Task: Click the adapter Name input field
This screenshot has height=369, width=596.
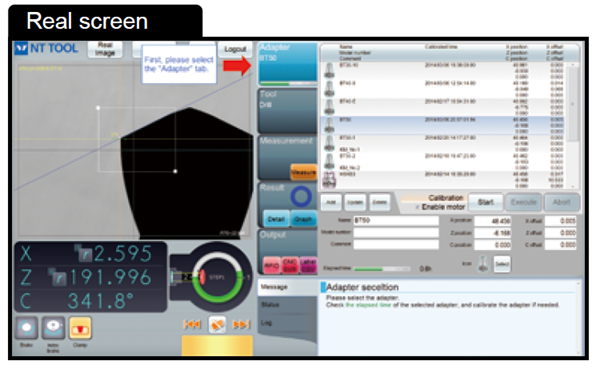Action: (x=396, y=221)
